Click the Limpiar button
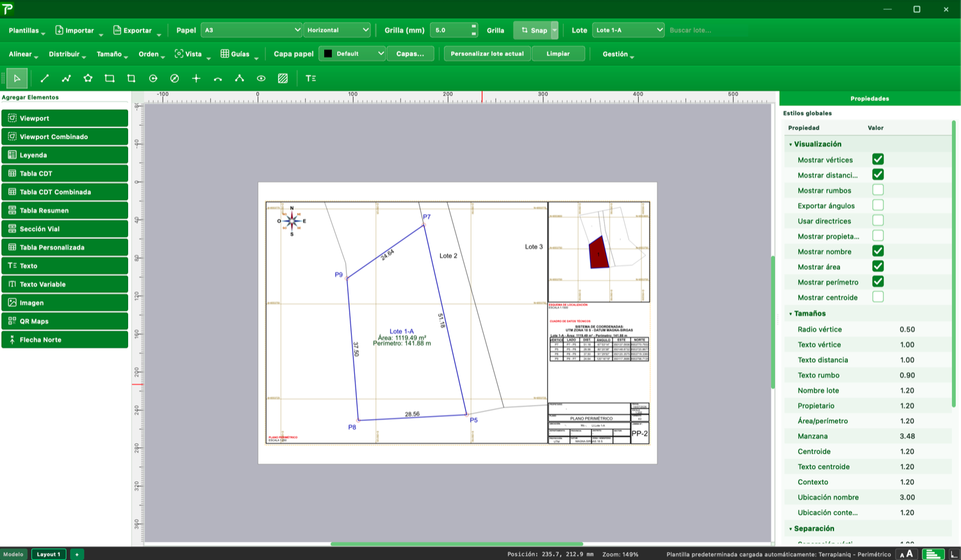The width and height of the screenshot is (961, 560). click(558, 54)
